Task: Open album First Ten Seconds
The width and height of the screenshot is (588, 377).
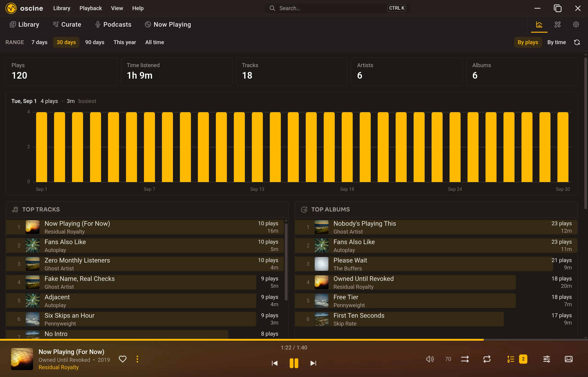Action: click(436, 319)
